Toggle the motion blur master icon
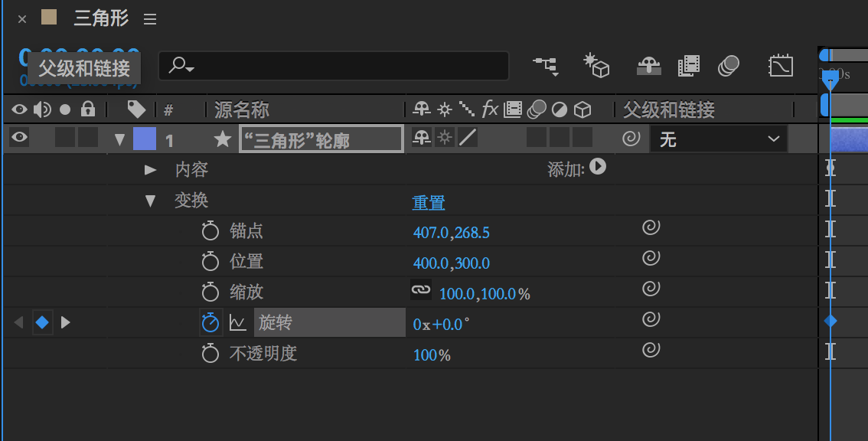 tap(728, 66)
